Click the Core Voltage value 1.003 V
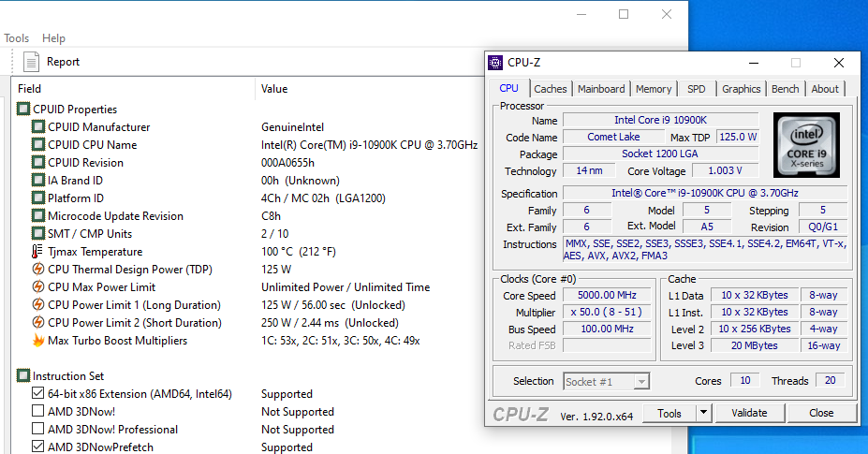 (725, 170)
